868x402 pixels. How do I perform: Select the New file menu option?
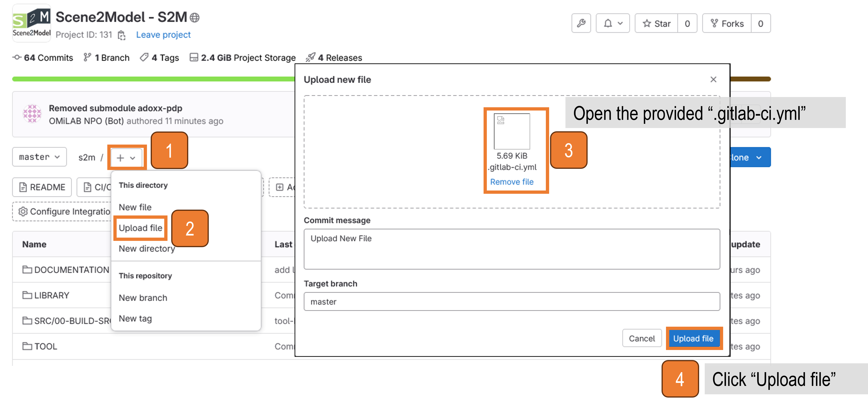135,207
